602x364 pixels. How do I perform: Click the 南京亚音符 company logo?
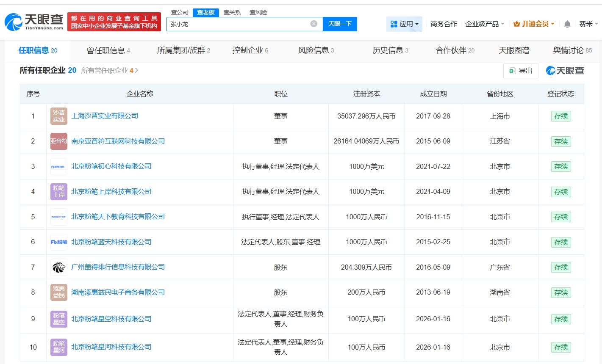tap(59, 141)
